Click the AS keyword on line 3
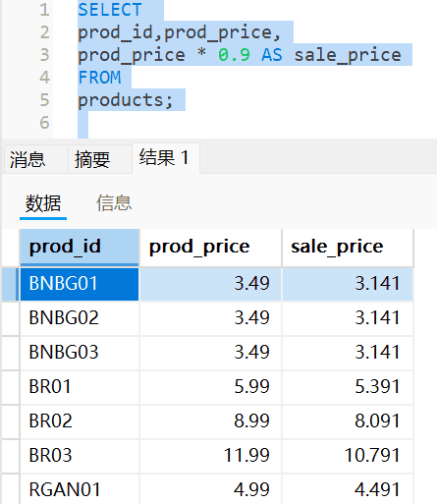 pyautogui.click(x=272, y=55)
